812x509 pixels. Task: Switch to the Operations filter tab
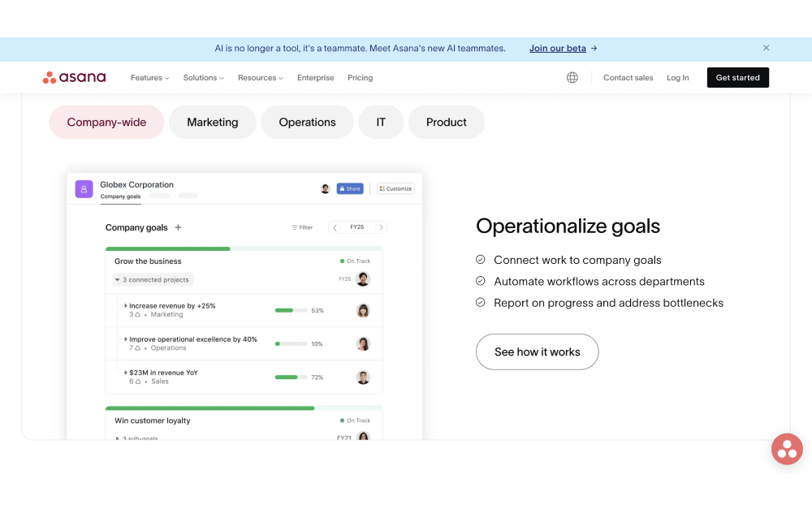coord(307,122)
